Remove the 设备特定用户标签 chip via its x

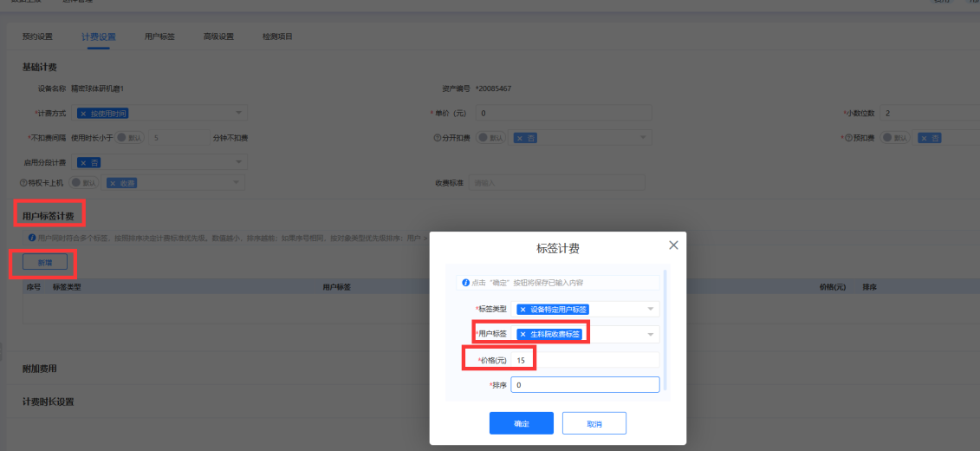click(x=522, y=309)
